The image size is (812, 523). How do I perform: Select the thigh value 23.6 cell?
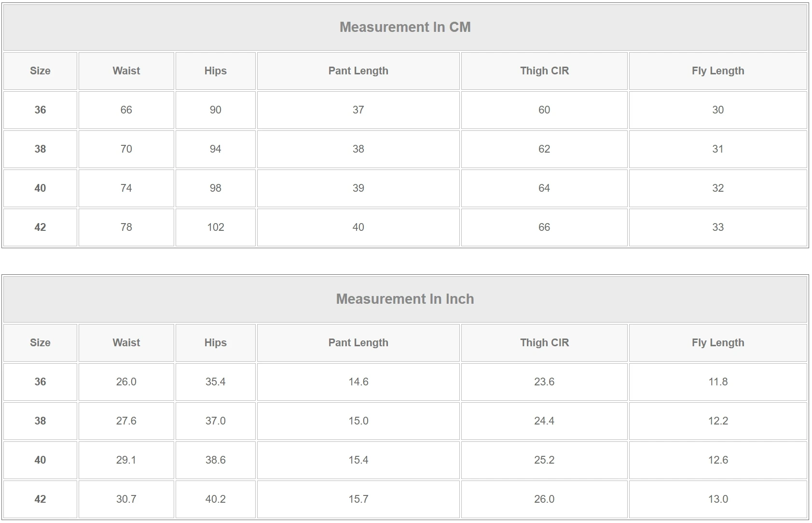tap(544, 382)
